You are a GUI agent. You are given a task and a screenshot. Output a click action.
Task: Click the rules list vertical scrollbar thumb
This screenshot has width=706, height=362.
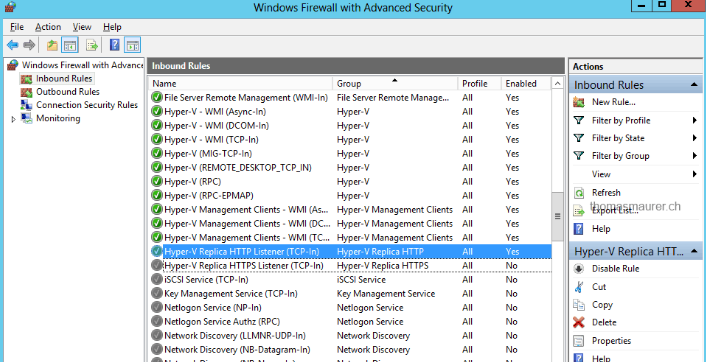(x=557, y=217)
